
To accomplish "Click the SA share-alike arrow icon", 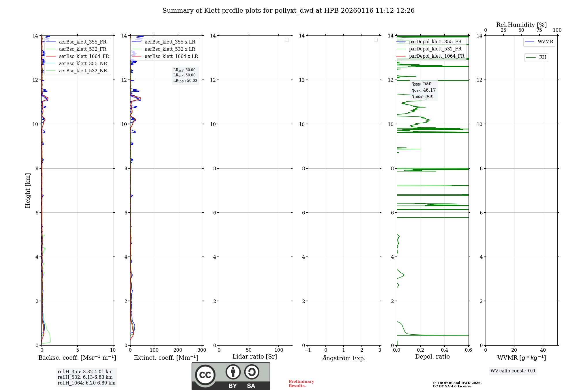I will point(252,372).
